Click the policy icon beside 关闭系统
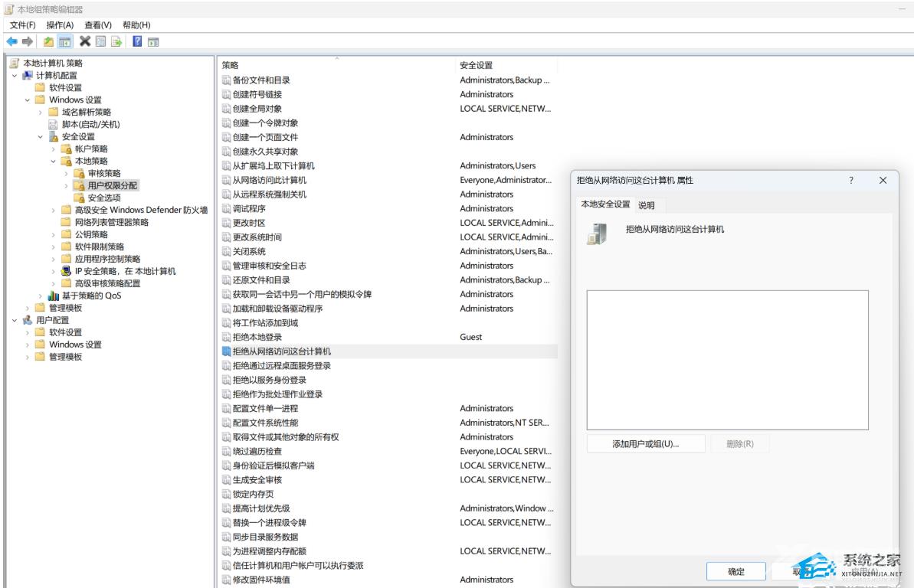 (226, 251)
